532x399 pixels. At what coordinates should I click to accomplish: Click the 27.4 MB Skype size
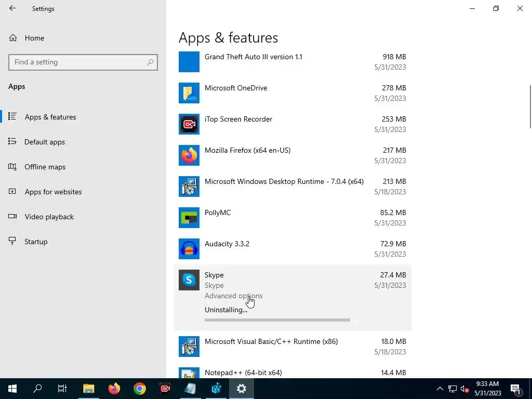click(393, 275)
